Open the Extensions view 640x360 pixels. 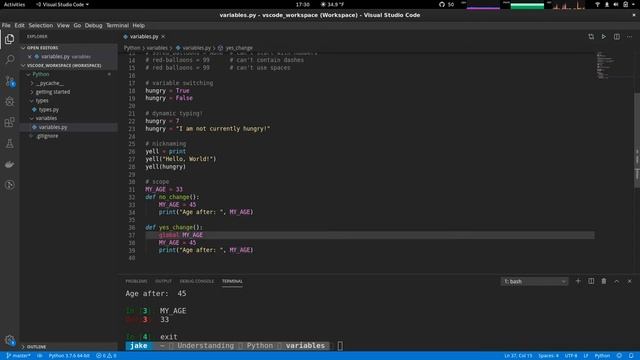point(10,122)
